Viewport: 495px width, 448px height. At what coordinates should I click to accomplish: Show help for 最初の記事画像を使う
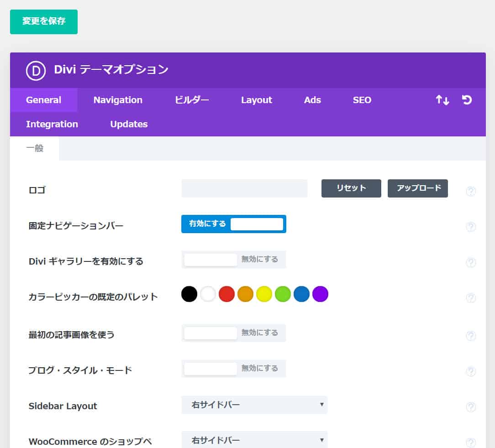[x=471, y=336]
